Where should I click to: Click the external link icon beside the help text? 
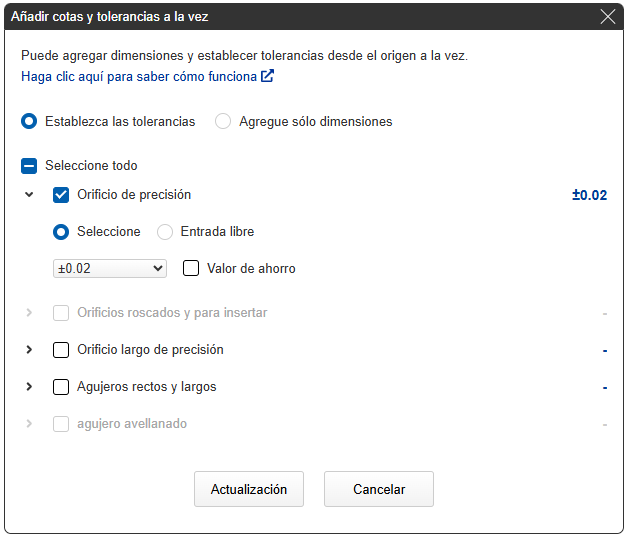pyautogui.click(x=267, y=76)
